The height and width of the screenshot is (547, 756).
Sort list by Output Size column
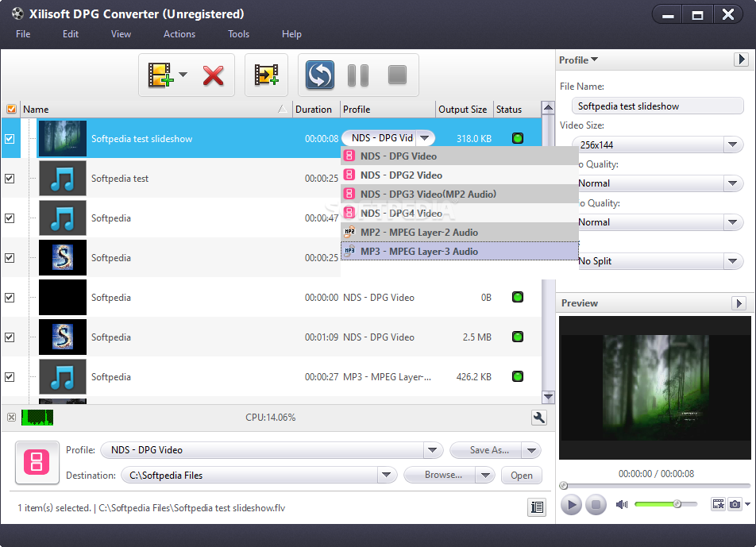pos(464,110)
